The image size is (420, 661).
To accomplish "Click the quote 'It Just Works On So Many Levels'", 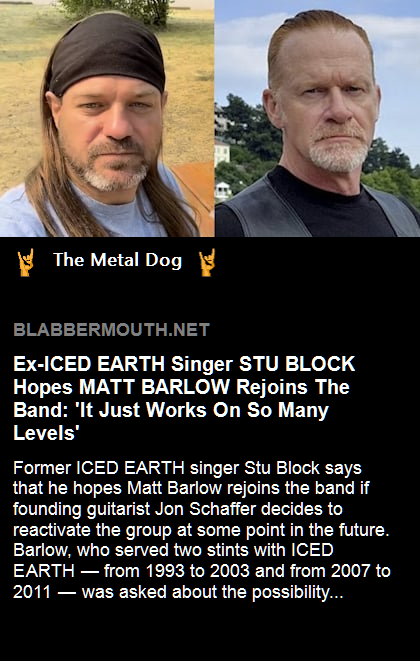I will [x=171, y=421].
